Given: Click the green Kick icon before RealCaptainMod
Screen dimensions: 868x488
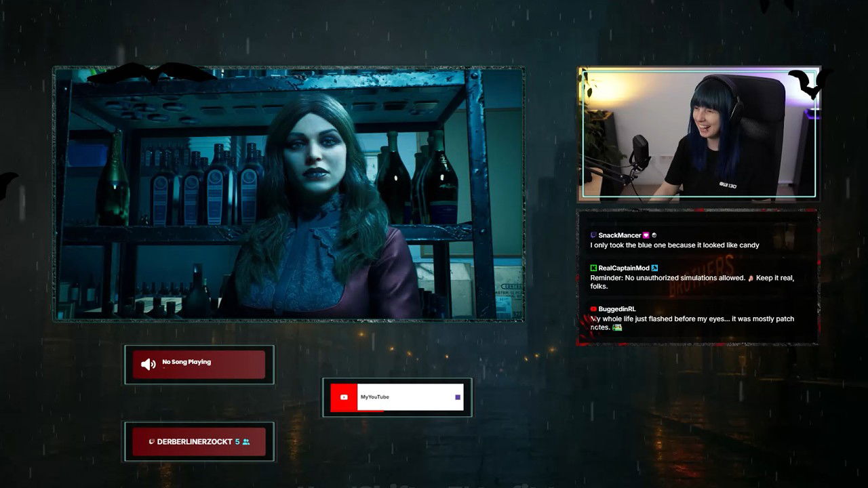Looking at the screenshot, I should click(594, 268).
